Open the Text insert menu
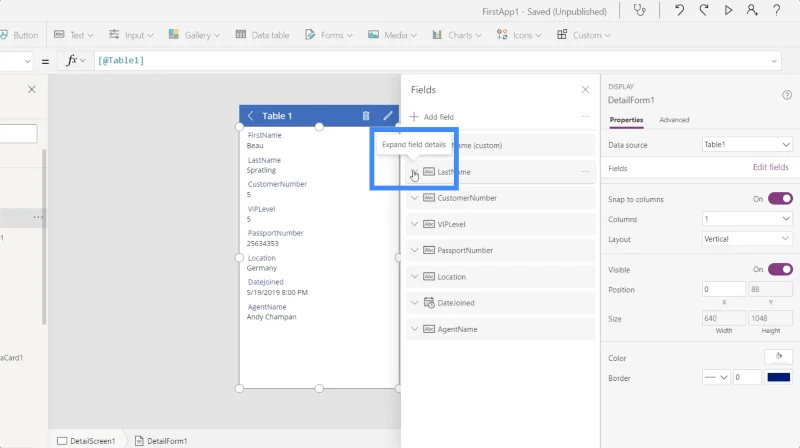Screen dimensions: 800x448 click(x=74, y=35)
